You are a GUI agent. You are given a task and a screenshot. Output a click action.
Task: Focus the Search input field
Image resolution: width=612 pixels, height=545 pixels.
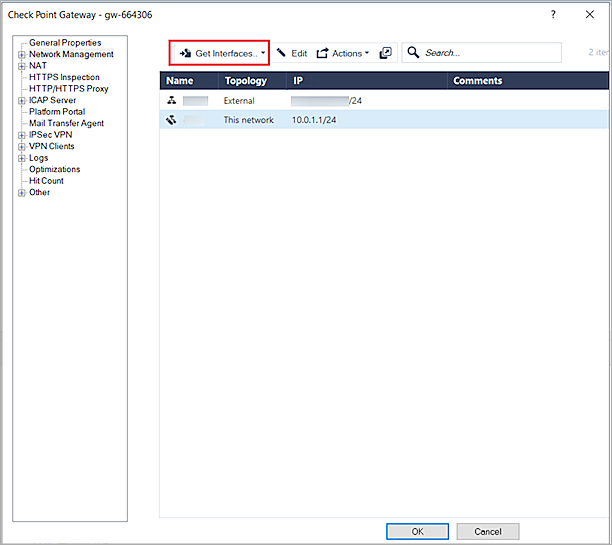482,53
